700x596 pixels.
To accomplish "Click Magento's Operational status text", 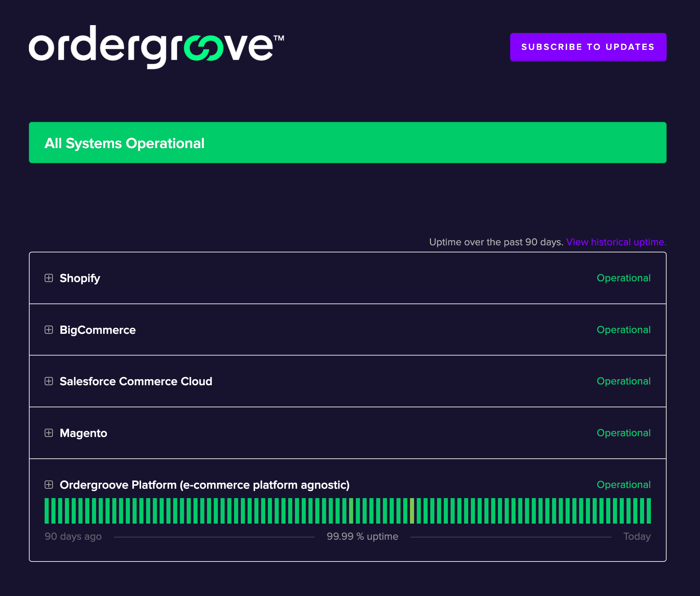I will tap(623, 433).
